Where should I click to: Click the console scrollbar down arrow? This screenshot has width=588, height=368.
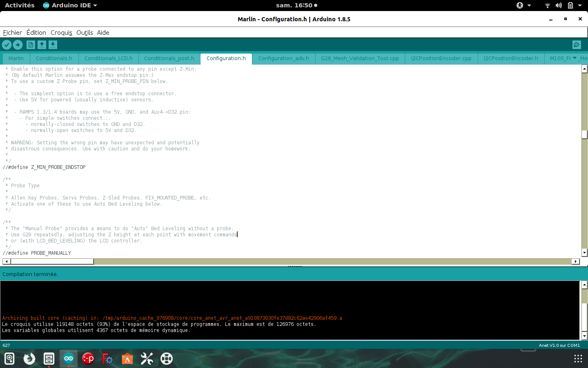(x=584, y=336)
